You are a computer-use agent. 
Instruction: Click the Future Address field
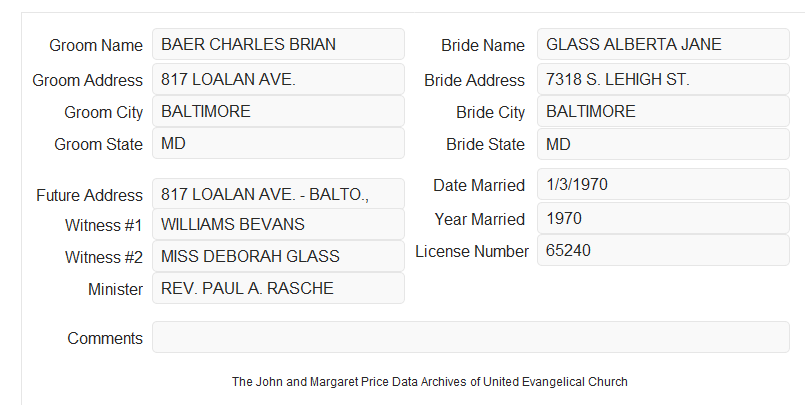[x=278, y=194]
